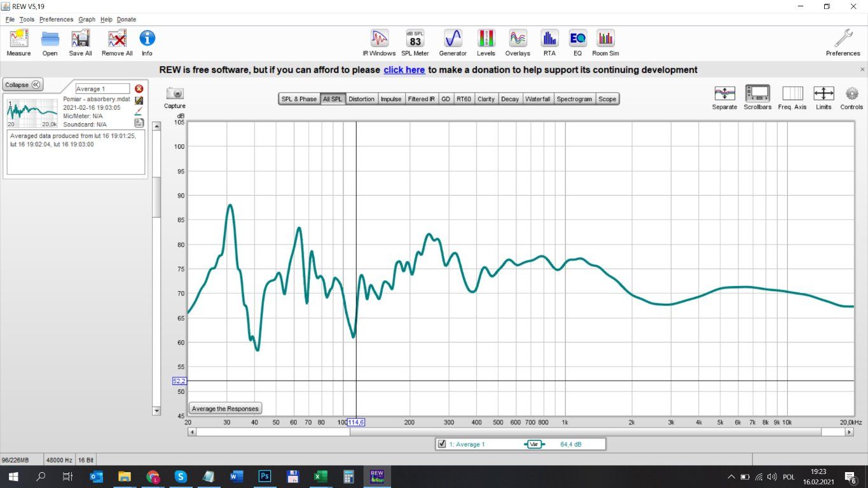This screenshot has height=488, width=868.
Task: Dismiss the donation banner
Action: [x=862, y=69]
